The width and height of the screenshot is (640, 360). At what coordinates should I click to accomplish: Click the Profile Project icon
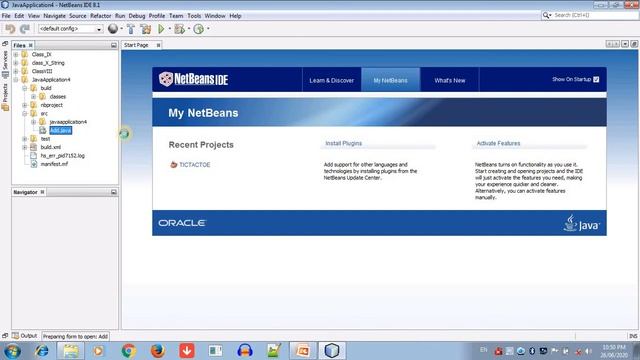click(199, 29)
